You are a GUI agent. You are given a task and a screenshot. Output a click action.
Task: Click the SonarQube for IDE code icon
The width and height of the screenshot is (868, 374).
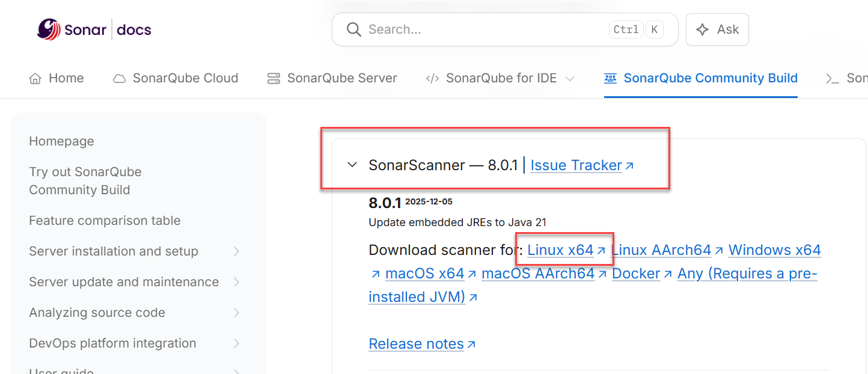coord(432,79)
